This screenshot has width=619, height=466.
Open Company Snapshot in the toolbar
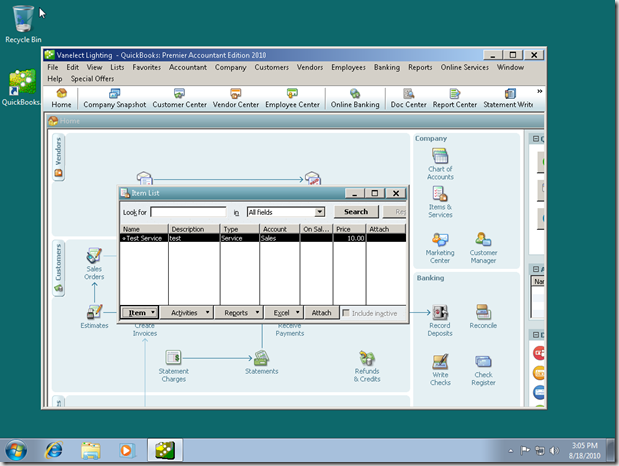pos(114,98)
